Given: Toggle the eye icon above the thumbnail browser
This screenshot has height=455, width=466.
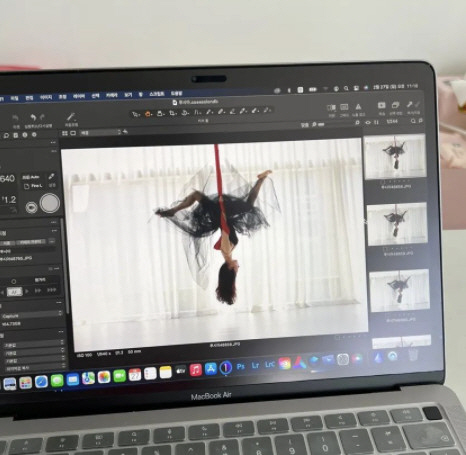Looking at the screenshot, I should pyautogui.click(x=368, y=122).
